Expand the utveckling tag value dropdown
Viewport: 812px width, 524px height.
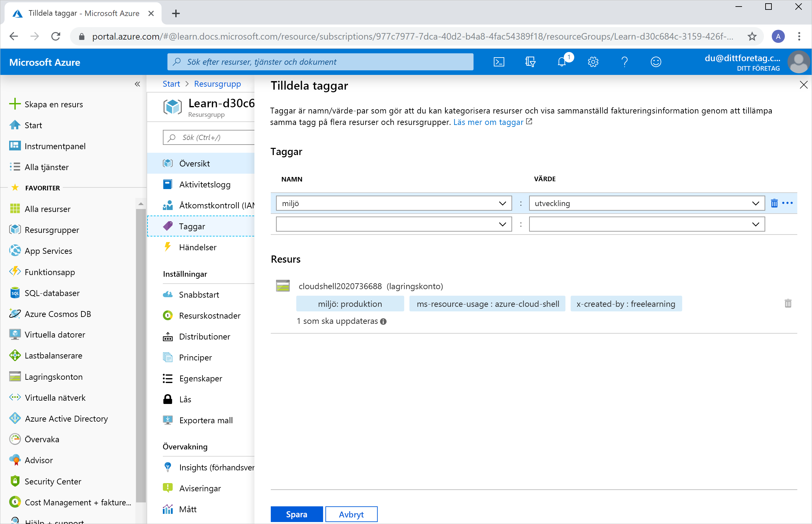click(x=756, y=203)
